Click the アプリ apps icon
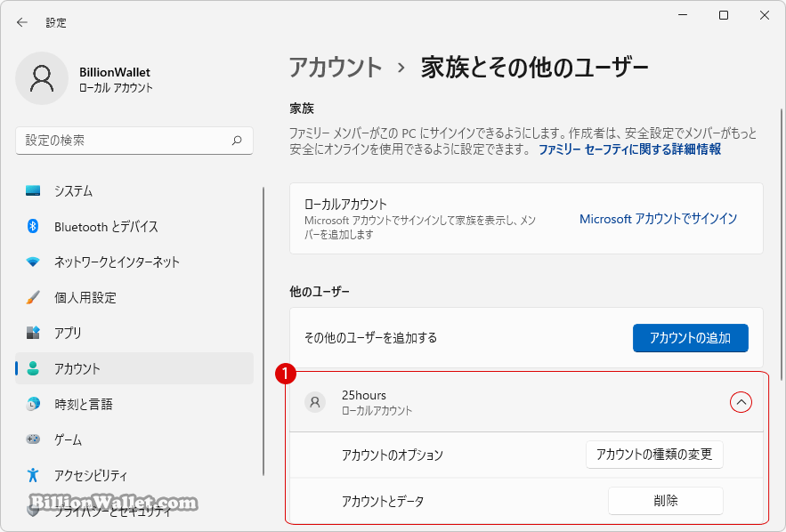This screenshot has width=786, height=532. [33, 333]
